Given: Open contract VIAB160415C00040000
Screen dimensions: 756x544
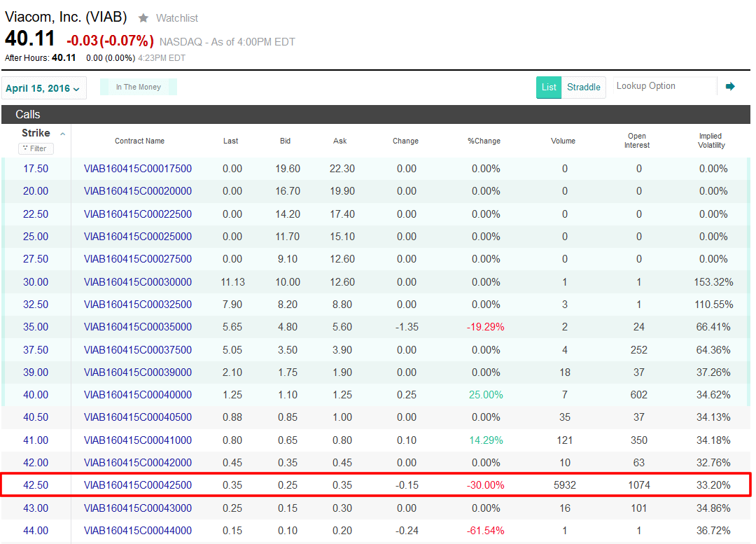Looking at the screenshot, I should coord(138,395).
